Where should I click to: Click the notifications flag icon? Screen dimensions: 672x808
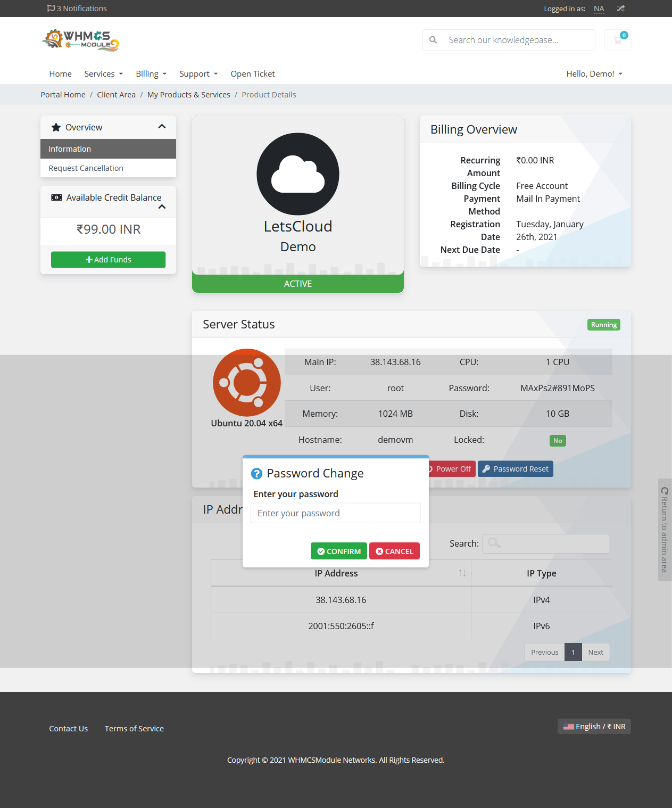click(x=51, y=9)
